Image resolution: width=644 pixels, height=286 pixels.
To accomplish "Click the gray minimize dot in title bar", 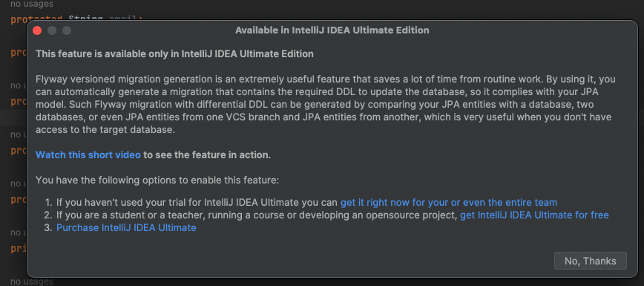I will tap(52, 30).
